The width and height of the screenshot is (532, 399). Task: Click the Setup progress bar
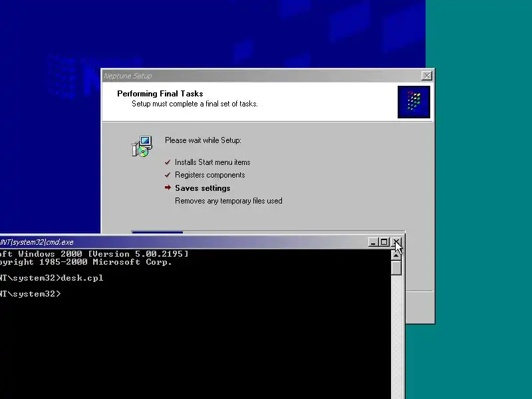coord(268,232)
